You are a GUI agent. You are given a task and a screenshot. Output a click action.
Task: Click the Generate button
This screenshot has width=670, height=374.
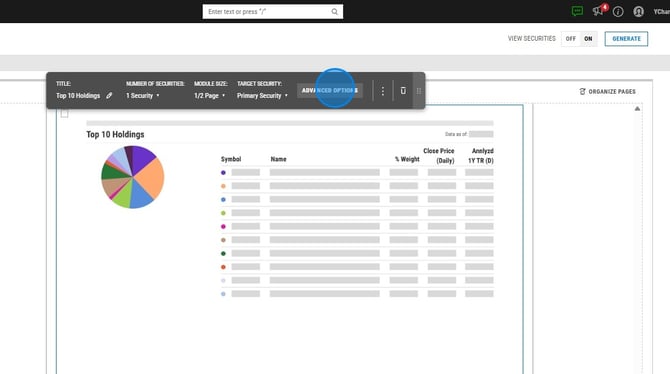pos(626,38)
